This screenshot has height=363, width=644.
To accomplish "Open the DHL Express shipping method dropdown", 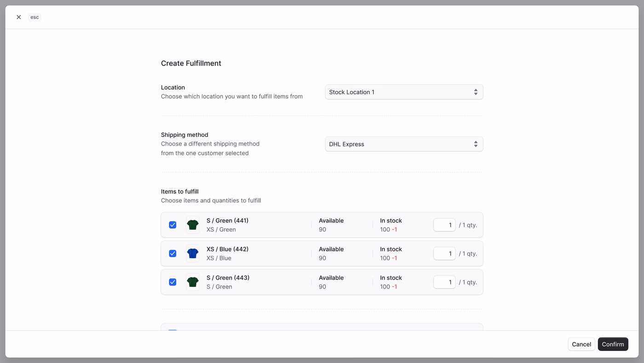I will (x=404, y=144).
